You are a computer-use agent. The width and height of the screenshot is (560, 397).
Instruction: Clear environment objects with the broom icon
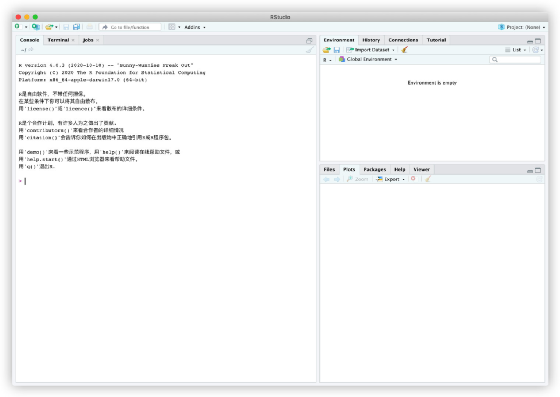(405, 50)
